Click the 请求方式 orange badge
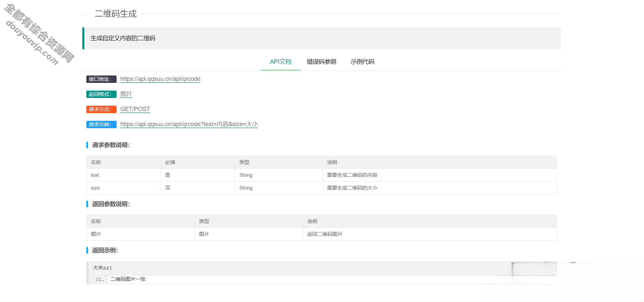 tap(101, 109)
